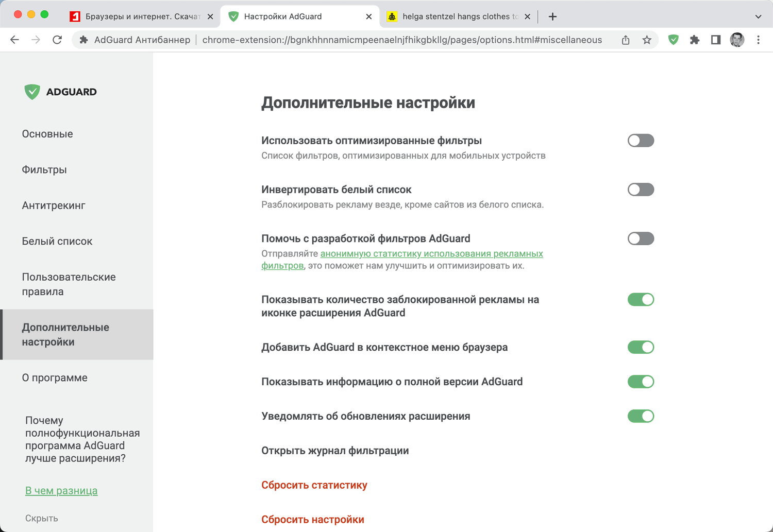
Task: Open the Chrome extensions puzzle icon
Action: pyautogui.click(x=695, y=40)
